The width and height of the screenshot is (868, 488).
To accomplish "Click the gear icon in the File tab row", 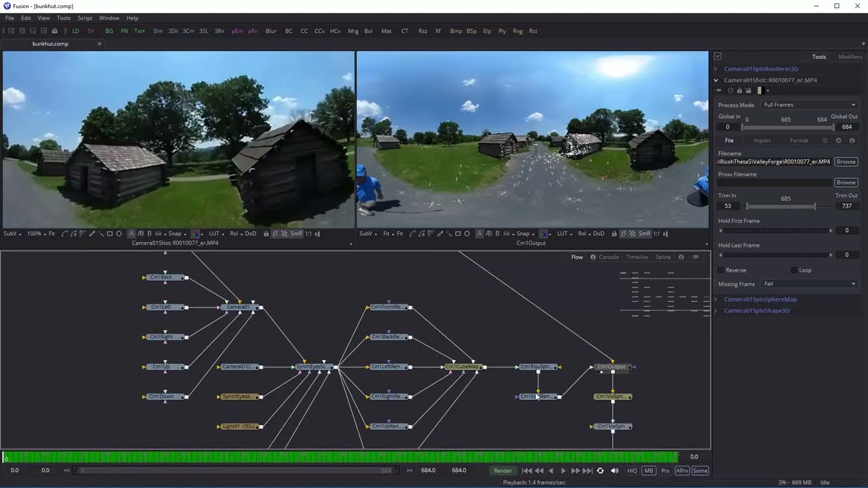I will tap(838, 140).
